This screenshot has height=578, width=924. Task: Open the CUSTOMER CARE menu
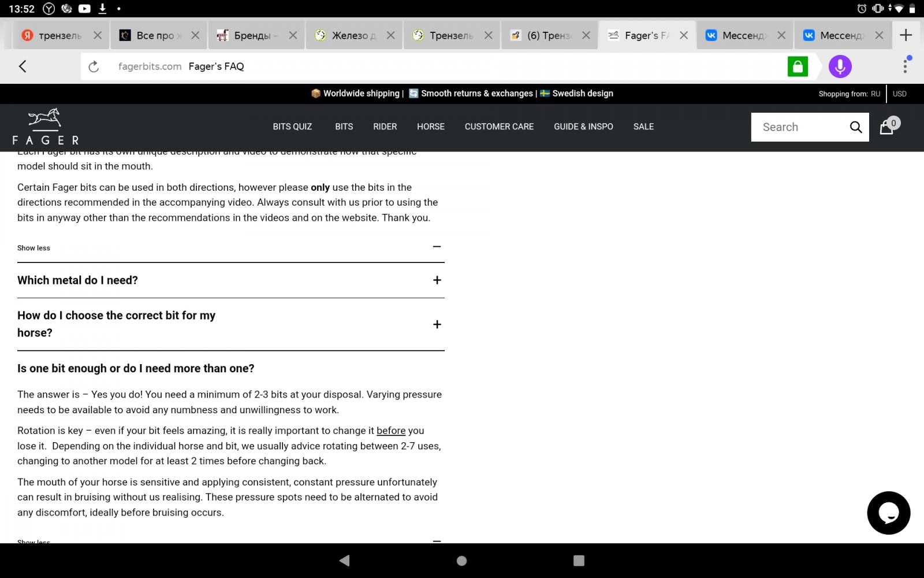point(499,127)
